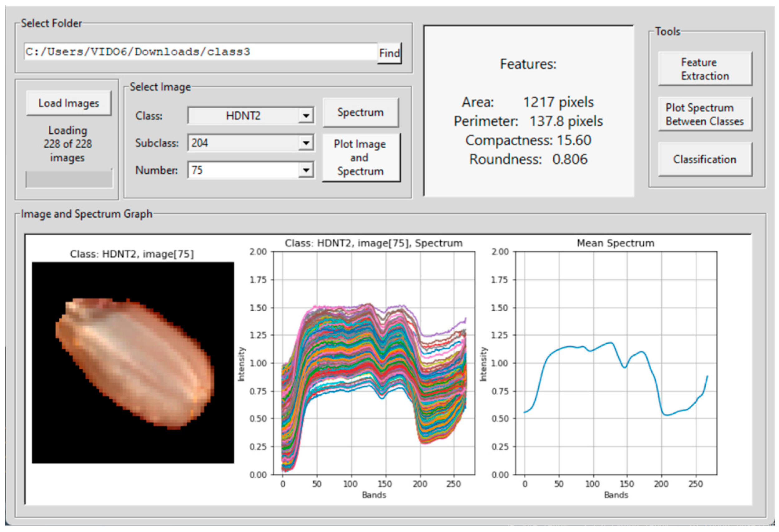Open the Feature Extraction tool

tap(705, 69)
